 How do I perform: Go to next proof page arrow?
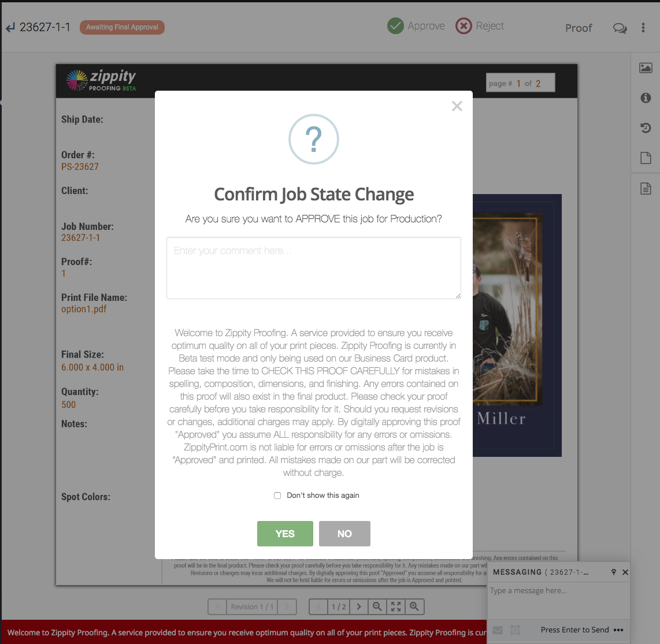[359, 606]
